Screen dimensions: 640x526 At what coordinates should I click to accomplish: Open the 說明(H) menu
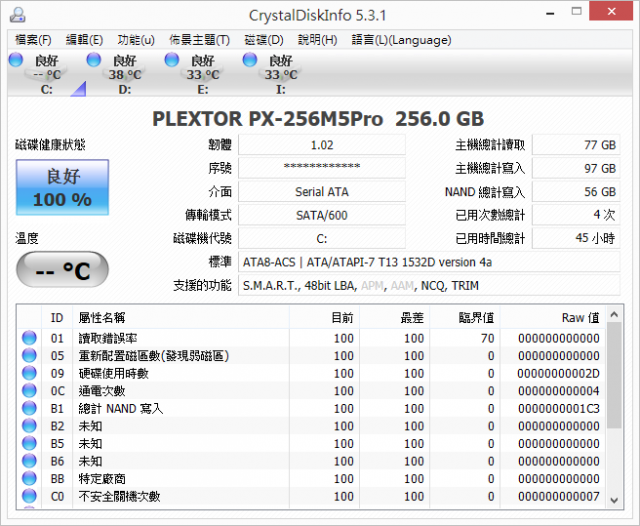(x=318, y=40)
